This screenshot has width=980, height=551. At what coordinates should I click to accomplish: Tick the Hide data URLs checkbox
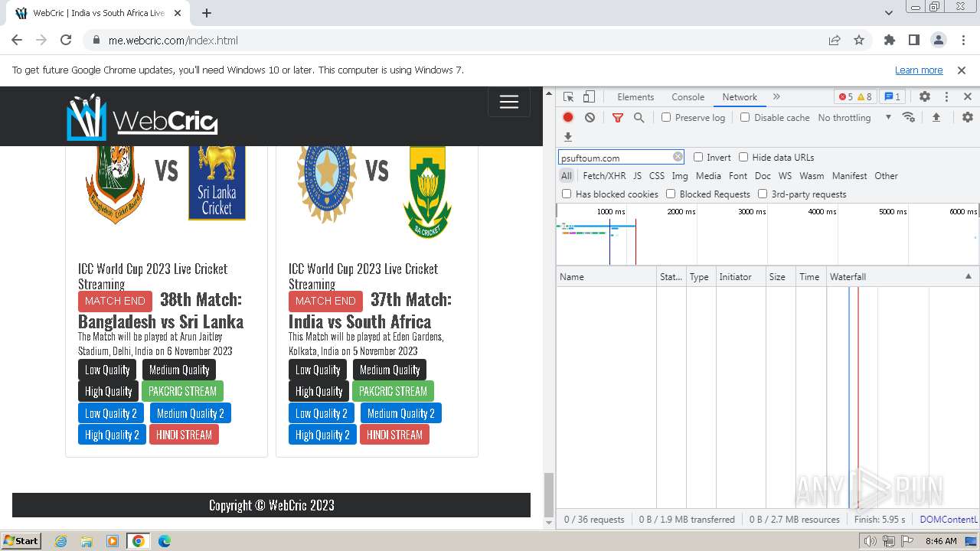click(743, 157)
